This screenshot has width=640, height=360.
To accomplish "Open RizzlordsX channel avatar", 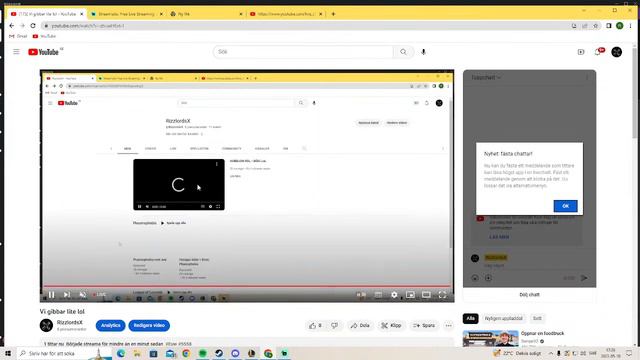I will (x=47, y=325).
